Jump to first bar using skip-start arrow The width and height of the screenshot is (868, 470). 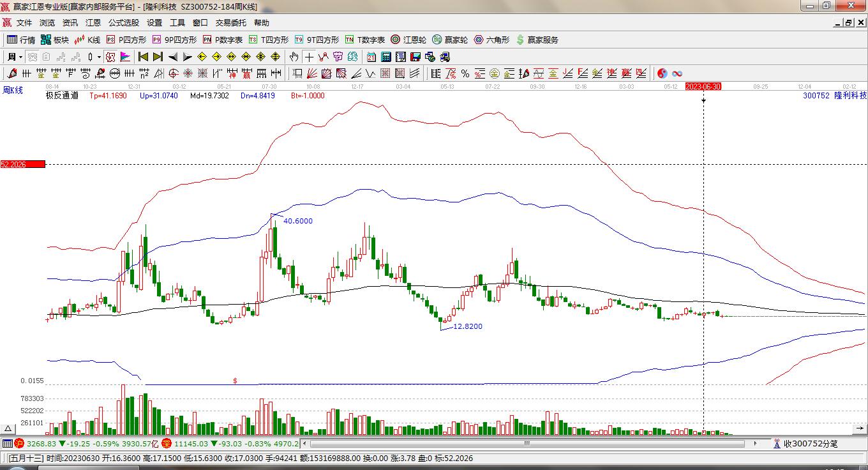click(x=143, y=57)
